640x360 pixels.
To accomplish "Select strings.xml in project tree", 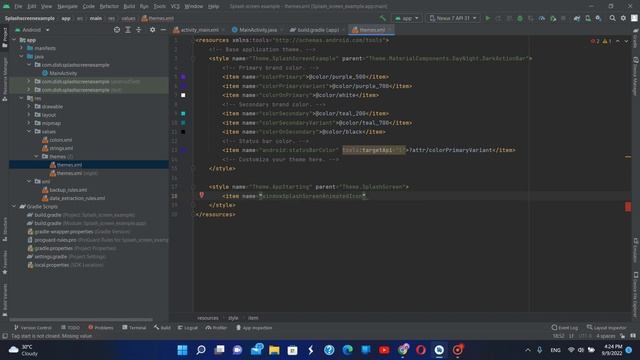I will tap(58, 148).
